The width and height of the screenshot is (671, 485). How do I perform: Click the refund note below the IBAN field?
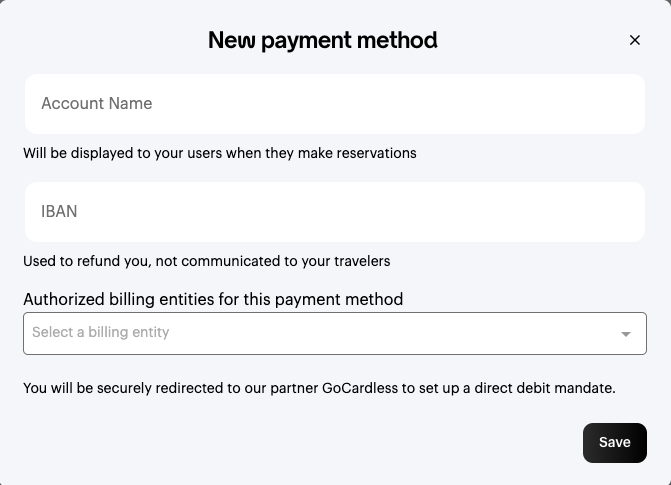click(x=206, y=261)
